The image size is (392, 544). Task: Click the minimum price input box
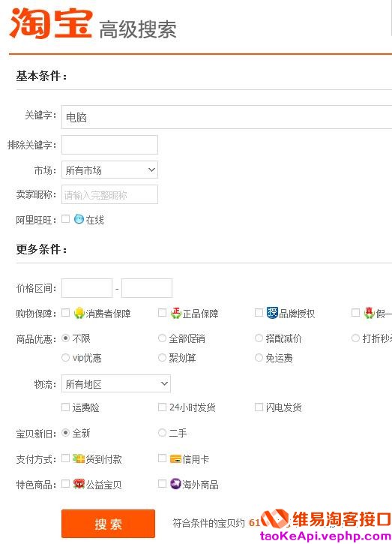point(87,288)
